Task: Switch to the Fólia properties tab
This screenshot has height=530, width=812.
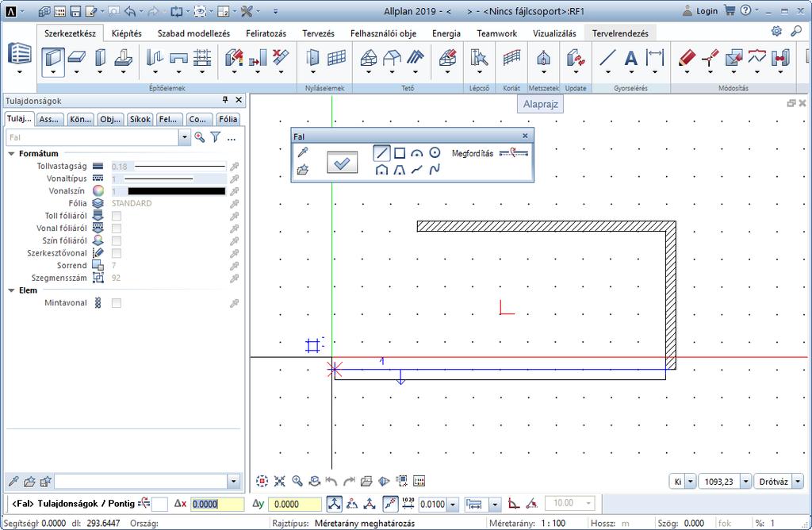Action: point(228,119)
